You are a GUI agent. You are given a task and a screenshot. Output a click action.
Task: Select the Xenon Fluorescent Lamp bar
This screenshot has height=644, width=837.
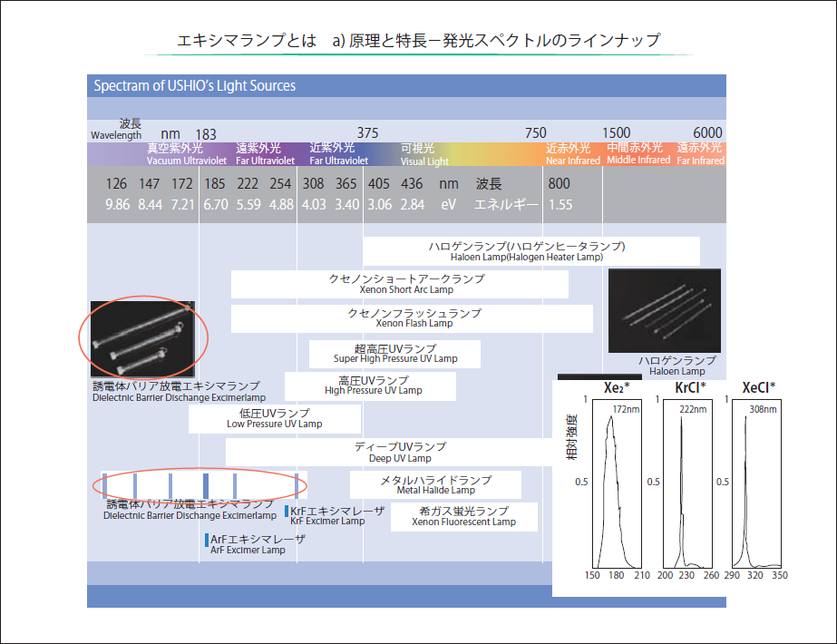463,517
